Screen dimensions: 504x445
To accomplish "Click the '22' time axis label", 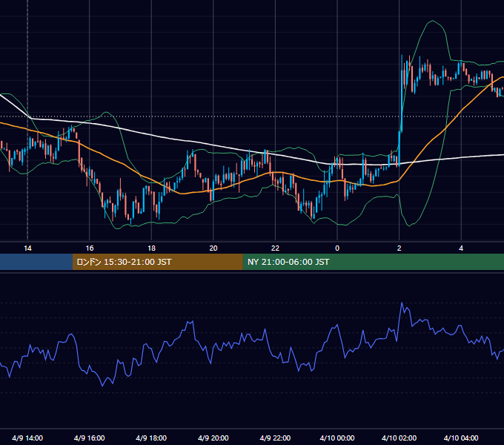I will coord(275,248).
